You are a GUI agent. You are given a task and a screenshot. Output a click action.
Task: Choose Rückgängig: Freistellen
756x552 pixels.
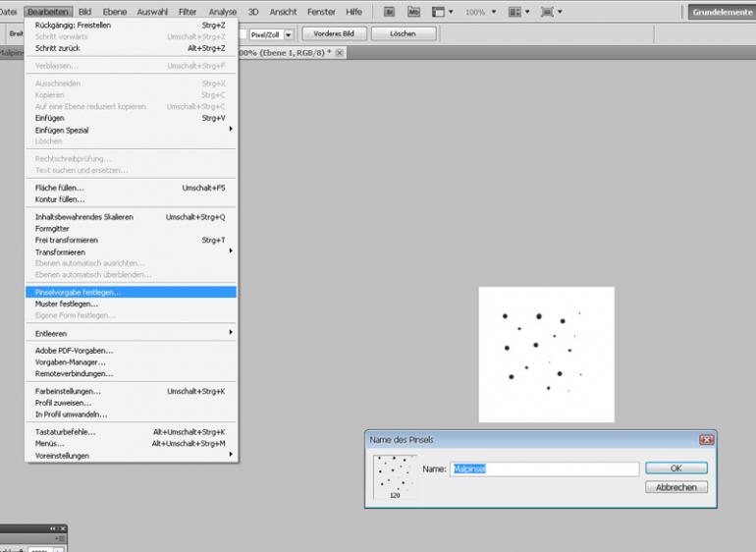[131, 26]
